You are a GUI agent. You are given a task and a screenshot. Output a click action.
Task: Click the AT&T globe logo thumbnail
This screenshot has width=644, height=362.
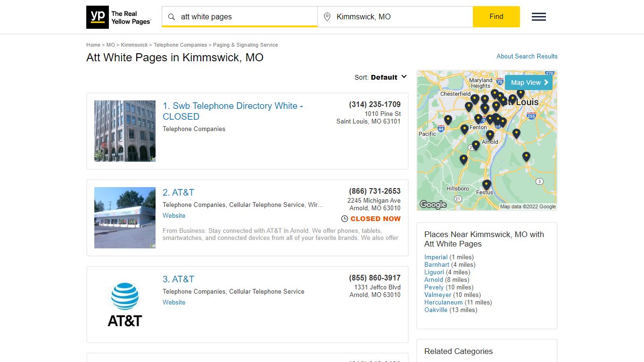coord(125,304)
